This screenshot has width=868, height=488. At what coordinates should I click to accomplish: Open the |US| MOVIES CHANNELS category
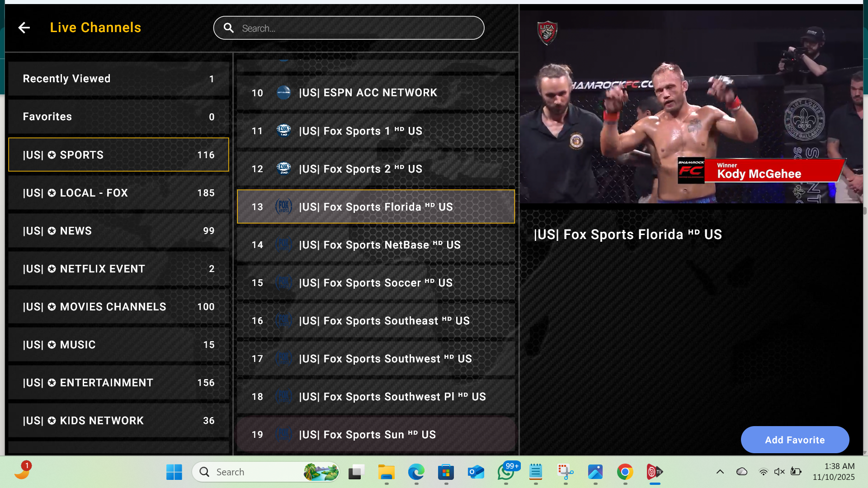[x=118, y=306]
